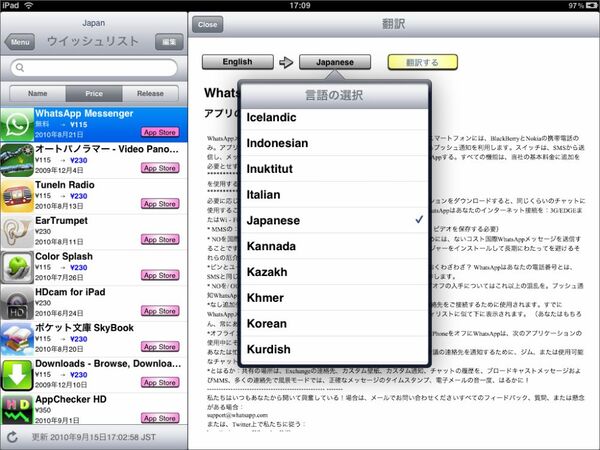Screen dimensions: 600x450
Task: Tap the Downloads green arrow icon
Action: click(x=17, y=375)
